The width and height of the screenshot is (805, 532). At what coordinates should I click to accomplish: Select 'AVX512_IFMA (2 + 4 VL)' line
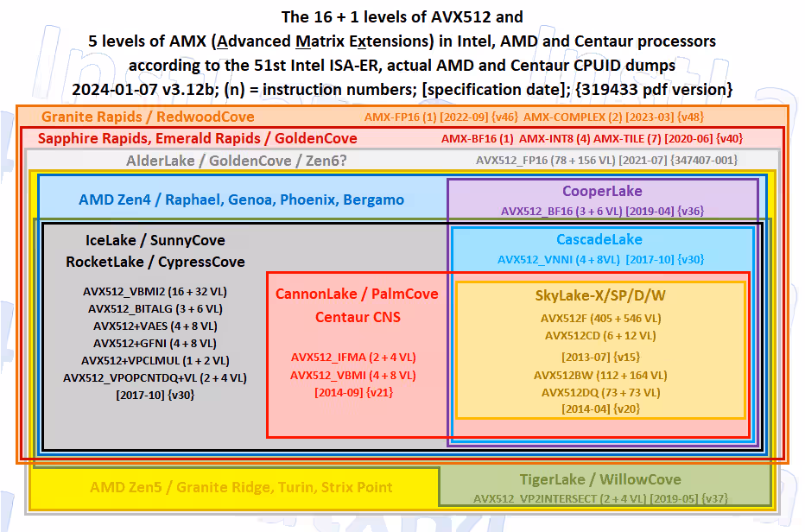(x=353, y=358)
